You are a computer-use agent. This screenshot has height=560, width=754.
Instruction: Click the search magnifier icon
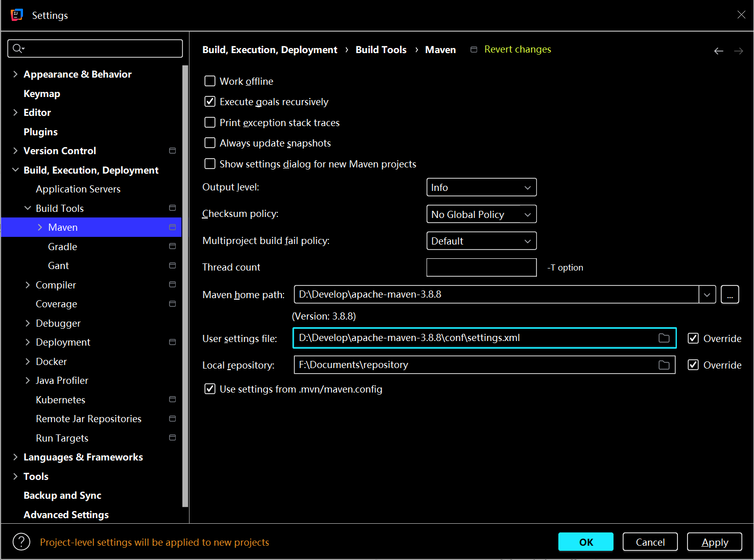coord(18,48)
